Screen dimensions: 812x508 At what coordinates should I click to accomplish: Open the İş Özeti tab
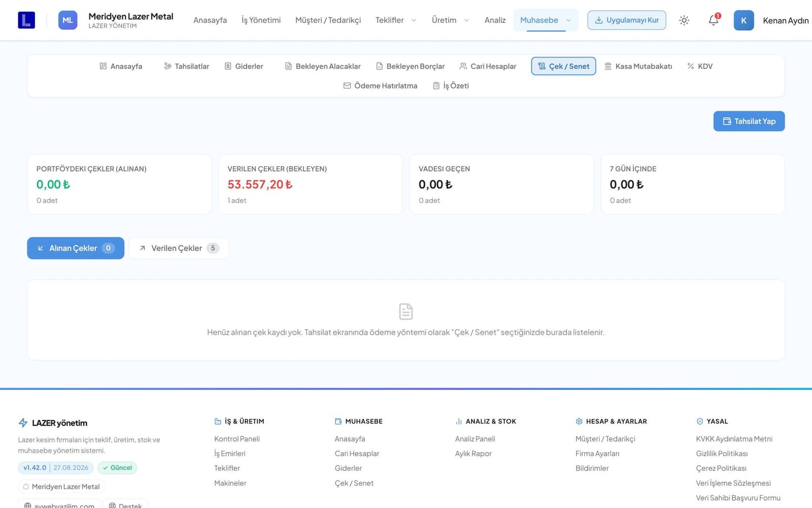pyautogui.click(x=451, y=86)
